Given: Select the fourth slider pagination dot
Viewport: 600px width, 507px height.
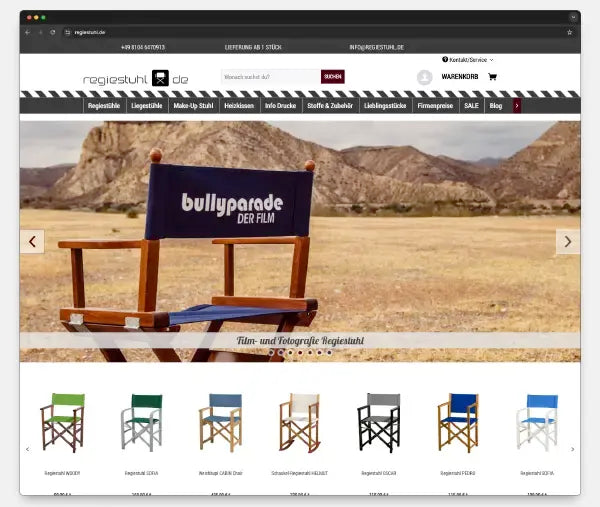Looking at the screenshot, I should pos(300,352).
